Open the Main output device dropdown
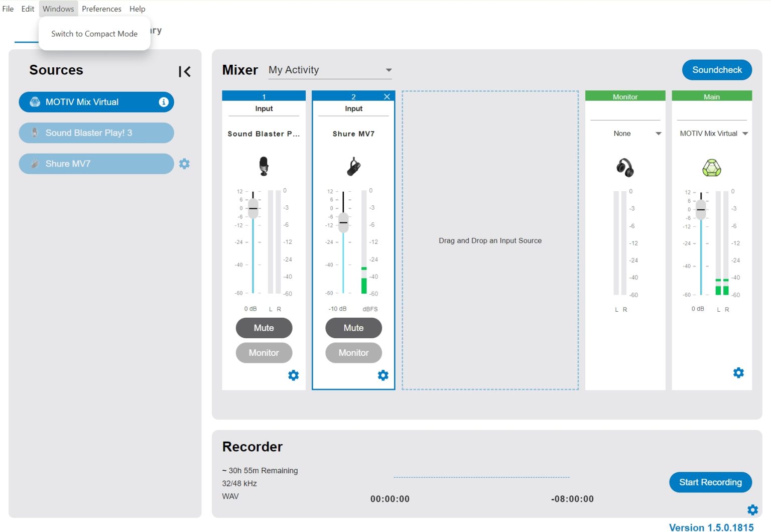Viewport: 771px width, 532px height. click(713, 133)
